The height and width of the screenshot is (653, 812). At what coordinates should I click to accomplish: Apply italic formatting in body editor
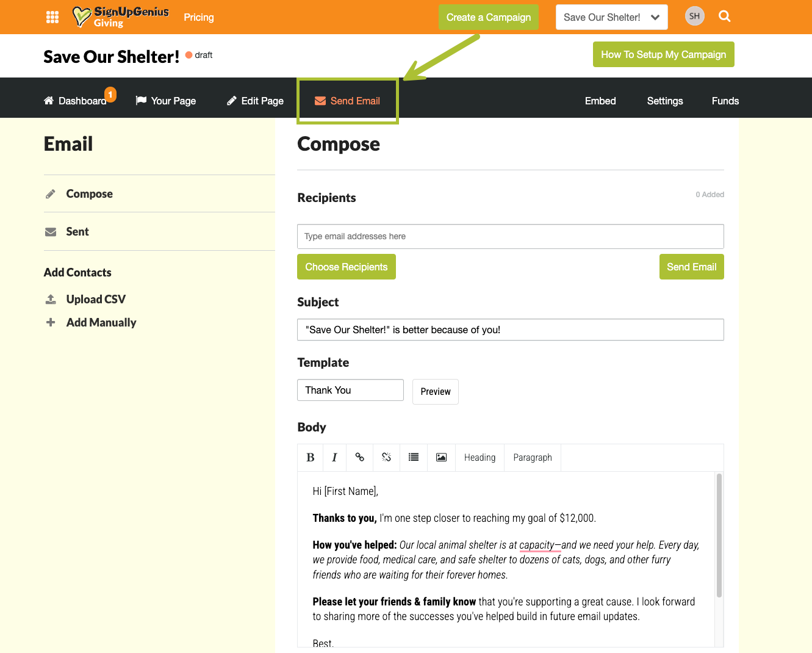tap(334, 458)
